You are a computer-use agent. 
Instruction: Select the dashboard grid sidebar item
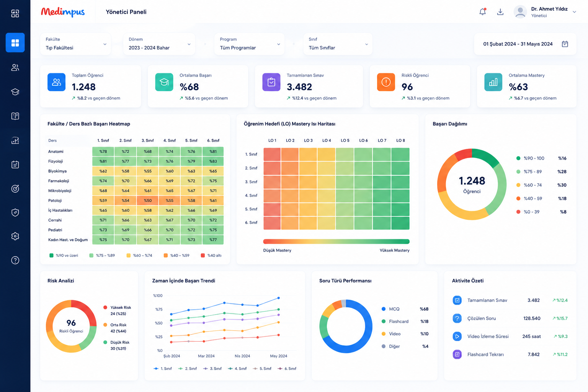pyautogui.click(x=15, y=42)
